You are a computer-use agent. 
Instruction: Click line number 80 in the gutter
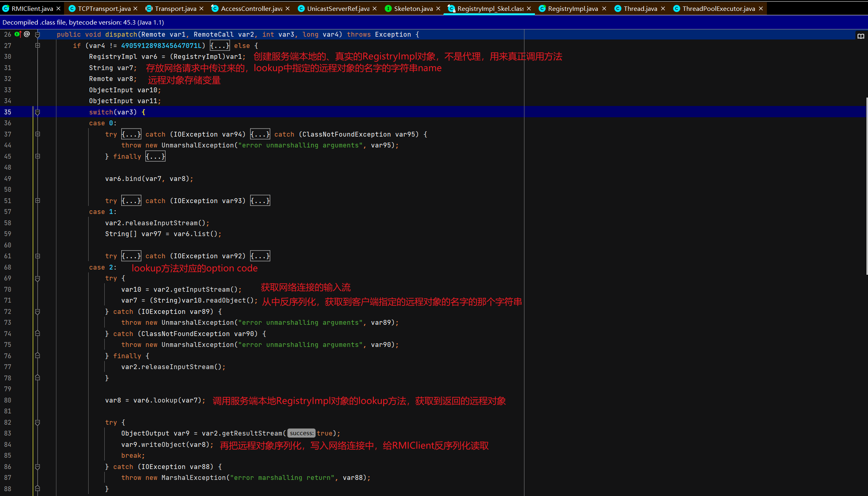click(8, 400)
